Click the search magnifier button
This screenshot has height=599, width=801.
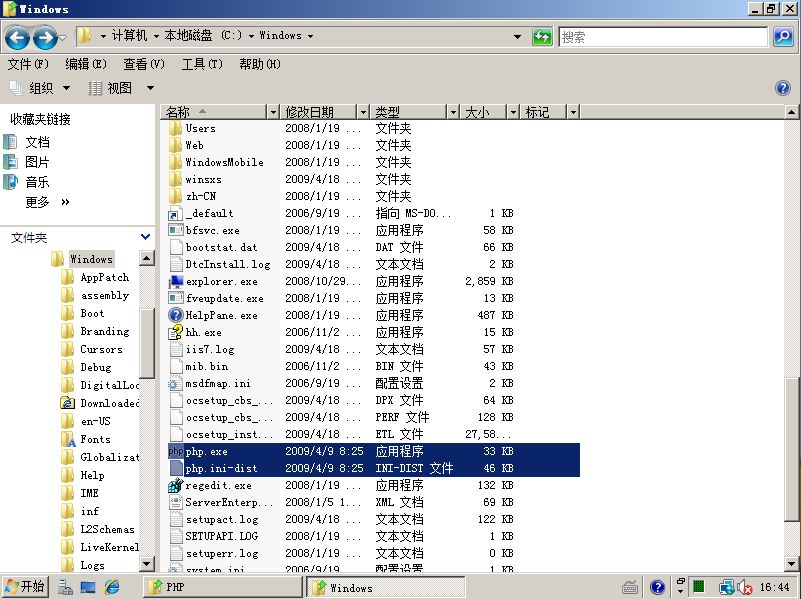pyautogui.click(x=783, y=37)
